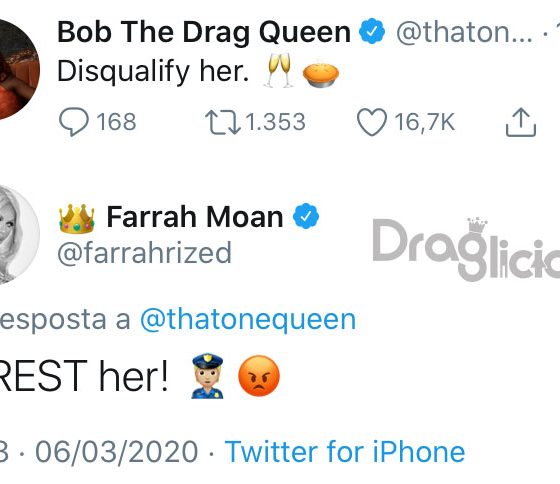Click the Bob The Drag Queen display name

coord(204,32)
